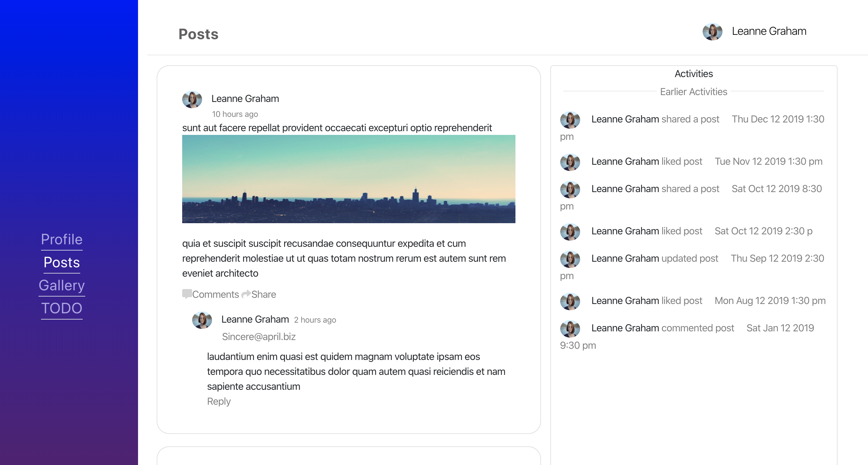Click the Comments label on the post
The image size is (868, 465).
tap(216, 294)
